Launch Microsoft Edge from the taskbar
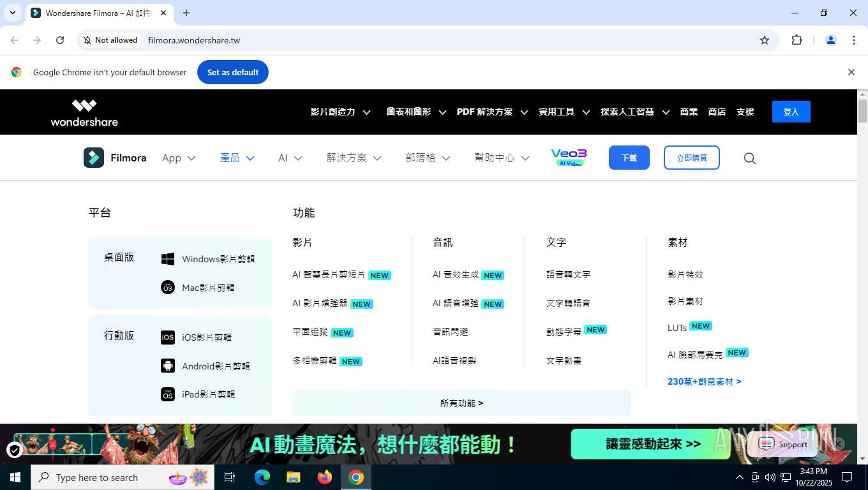 [262, 477]
